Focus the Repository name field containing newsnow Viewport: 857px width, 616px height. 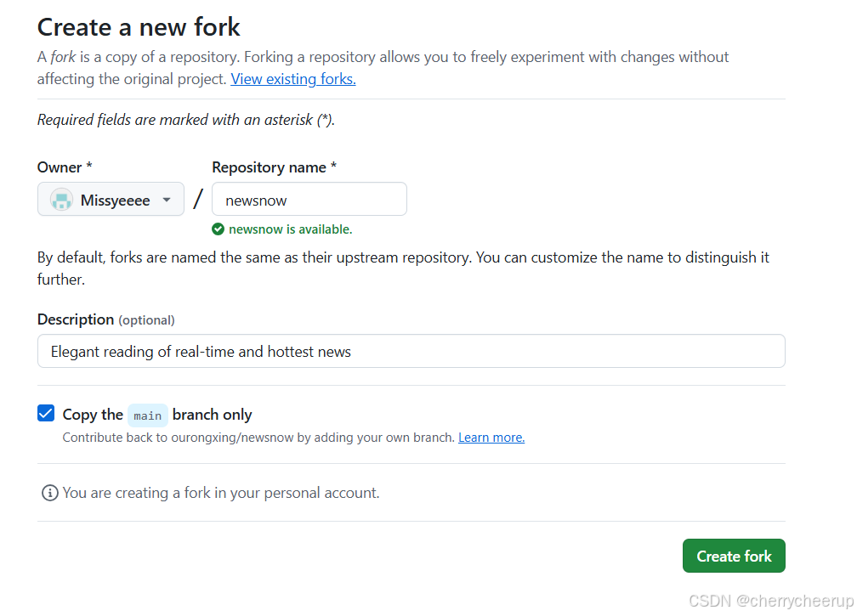coord(309,201)
